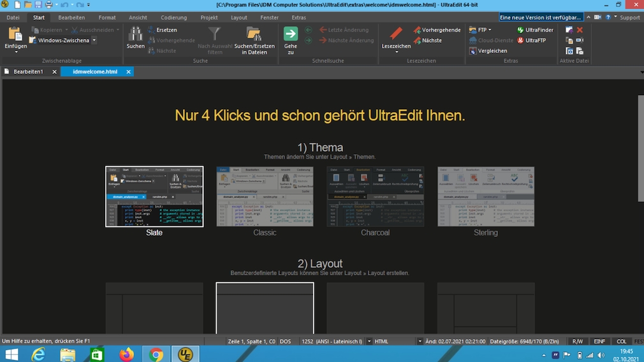Open the Extras ribbon tab
644x362 pixels.
298,18
